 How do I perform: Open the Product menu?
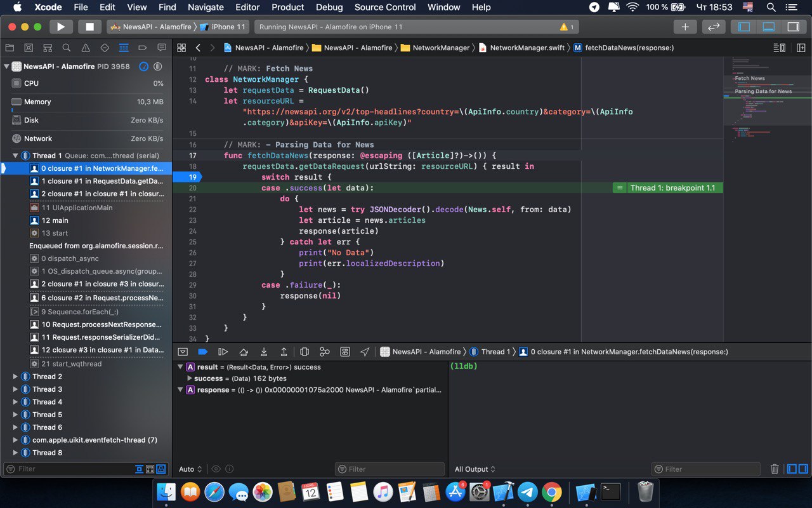[x=288, y=7]
